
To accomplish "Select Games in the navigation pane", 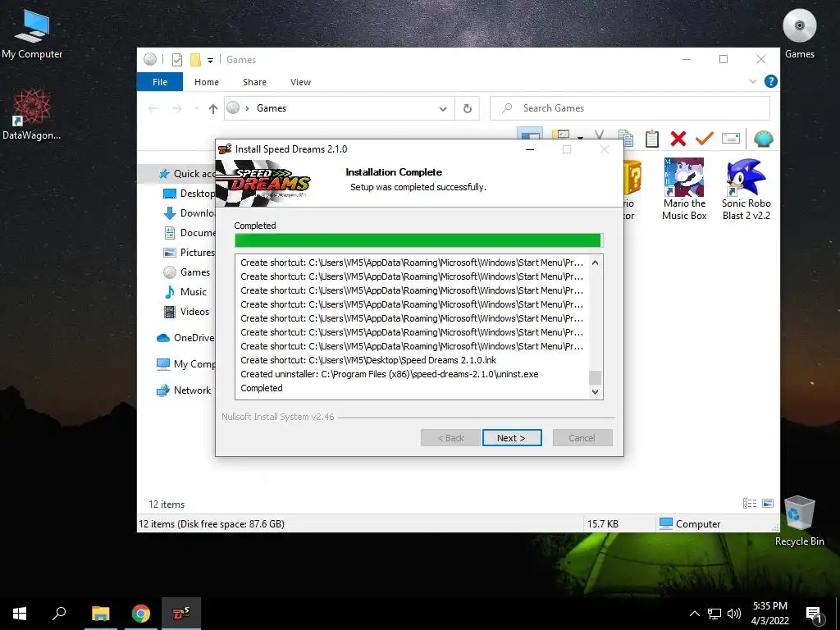I will [186, 272].
